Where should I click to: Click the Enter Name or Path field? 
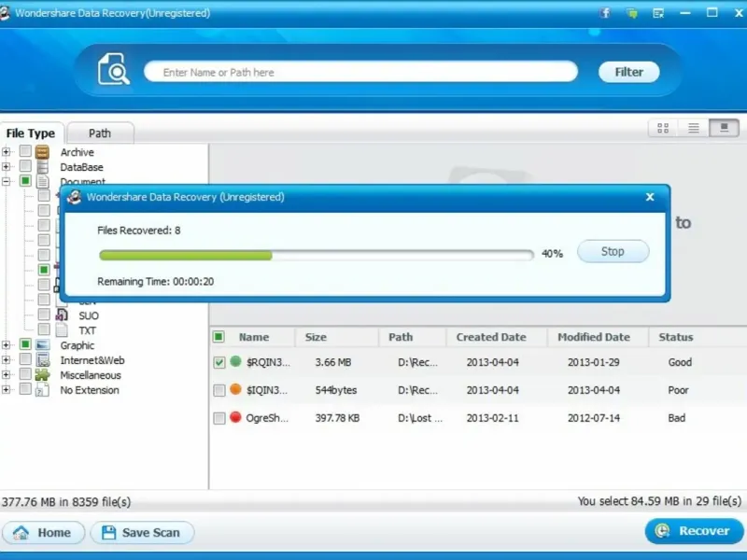360,72
